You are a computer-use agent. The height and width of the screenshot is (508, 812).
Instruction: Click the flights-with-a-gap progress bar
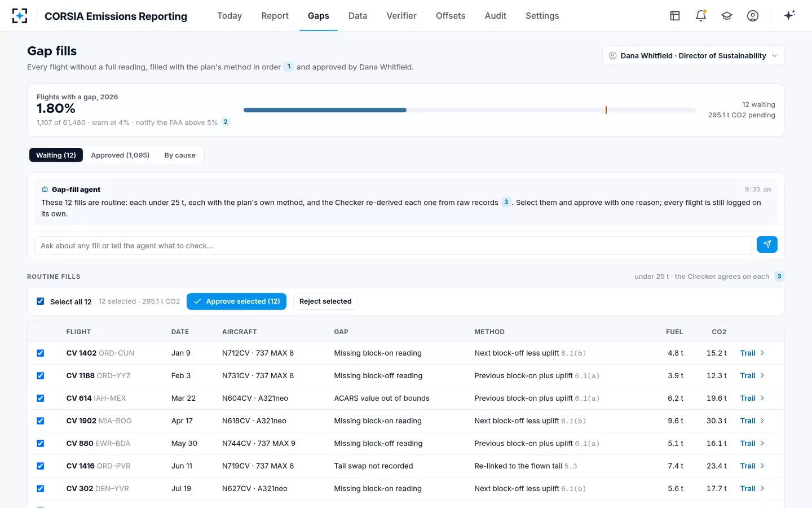coord(469,110)
